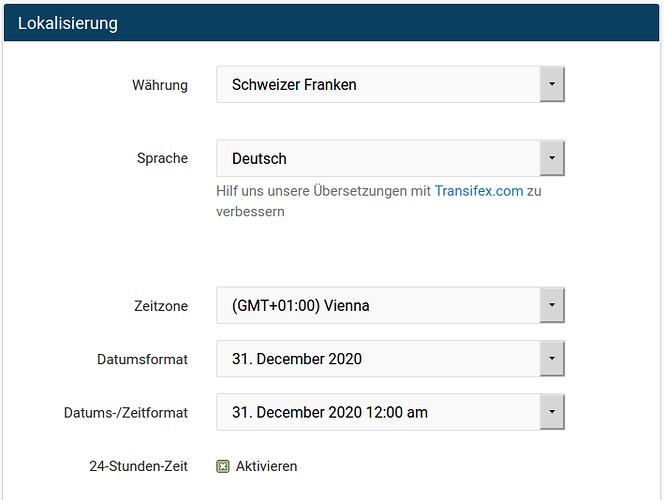Click the Lokalisierung panel header
Screen dimensions: 664x500
[332, 23]
